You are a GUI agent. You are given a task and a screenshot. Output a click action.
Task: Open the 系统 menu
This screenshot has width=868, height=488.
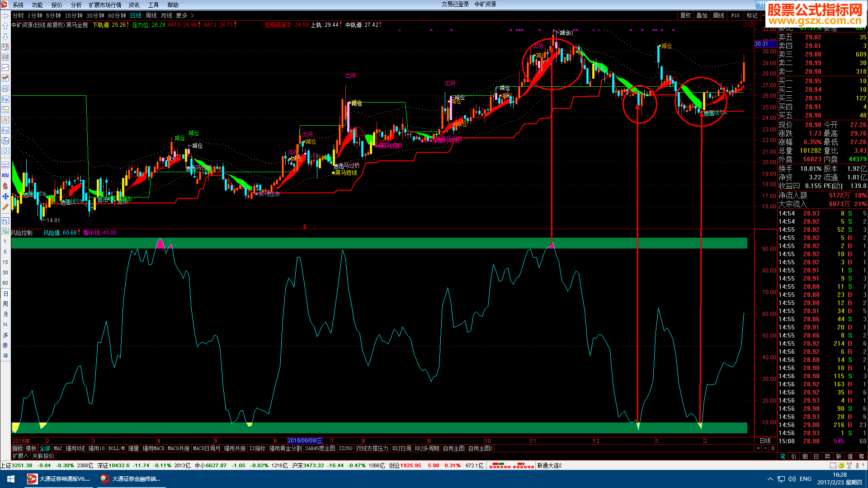click(x=18, y=5)
